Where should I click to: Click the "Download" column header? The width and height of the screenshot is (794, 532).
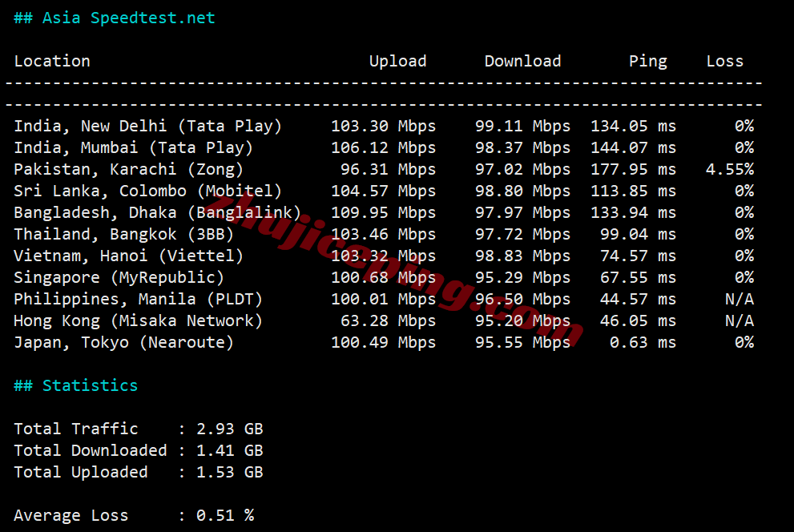click(x=522, y=61)
